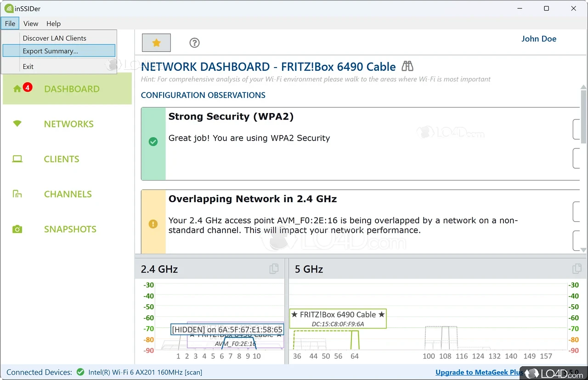
Task: Open the CHANNELS section
Action: [67, 194]
